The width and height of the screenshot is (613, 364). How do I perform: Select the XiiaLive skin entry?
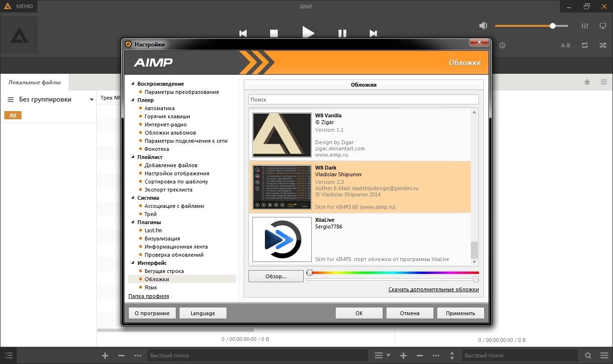(360, 239)
